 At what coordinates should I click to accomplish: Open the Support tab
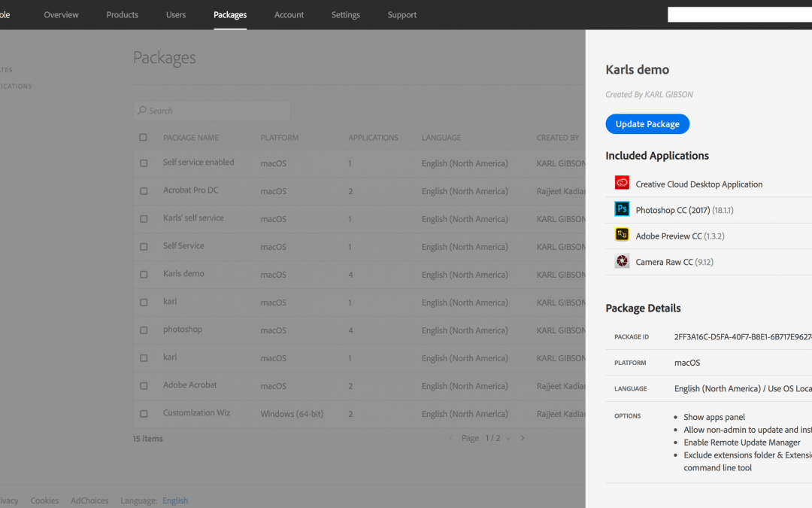[401, 14]
